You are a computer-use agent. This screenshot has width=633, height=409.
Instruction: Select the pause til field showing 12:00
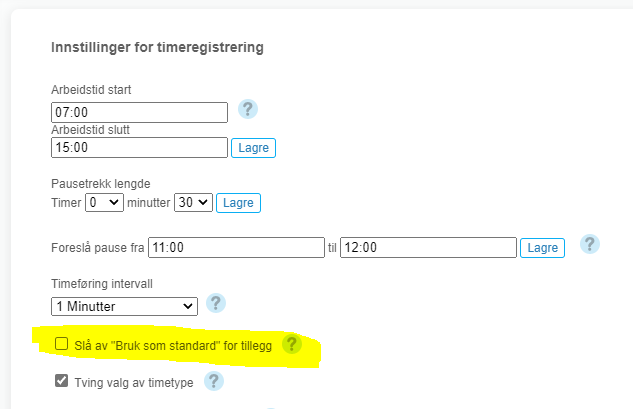[428, 247]
